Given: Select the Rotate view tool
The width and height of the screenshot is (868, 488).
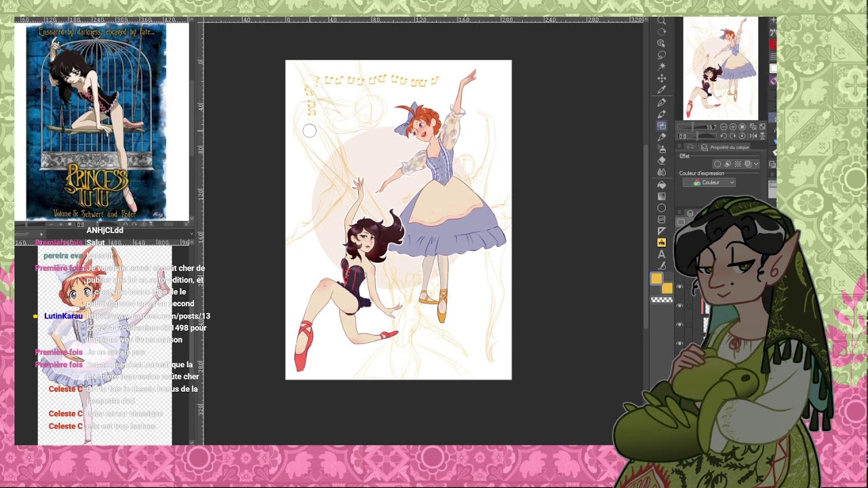Looking at the screenshot, I should [662, 32].
